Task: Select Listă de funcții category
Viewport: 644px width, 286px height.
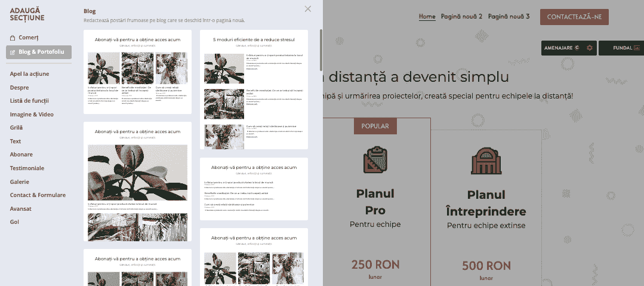Action: pyautogui.click(x=29, y=101)
